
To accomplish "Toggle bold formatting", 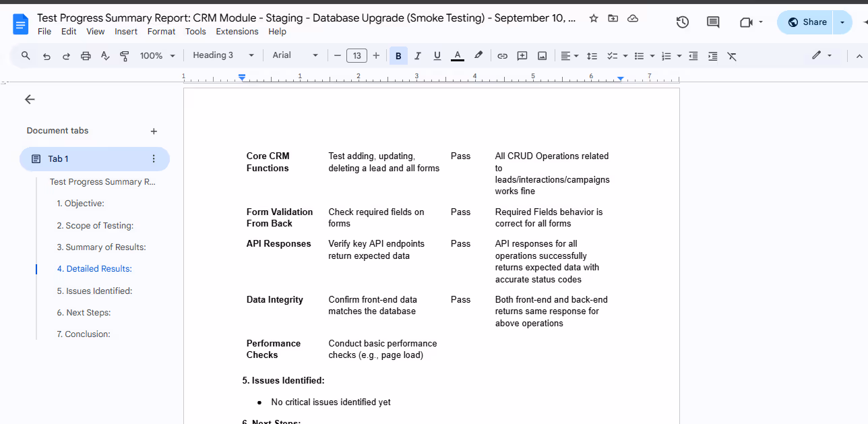I will [x=398, y=56].
